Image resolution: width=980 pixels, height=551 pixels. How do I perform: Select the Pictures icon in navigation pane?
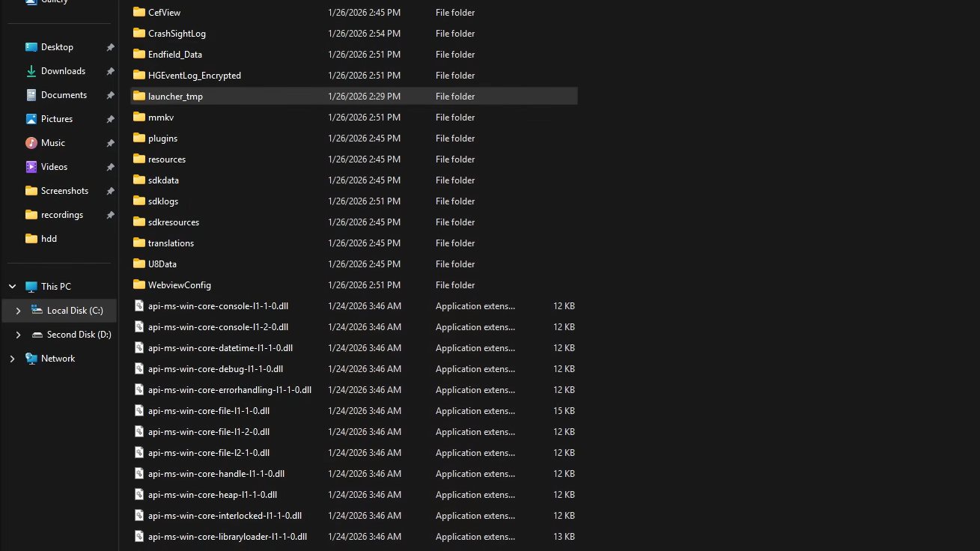click(31, 119)
